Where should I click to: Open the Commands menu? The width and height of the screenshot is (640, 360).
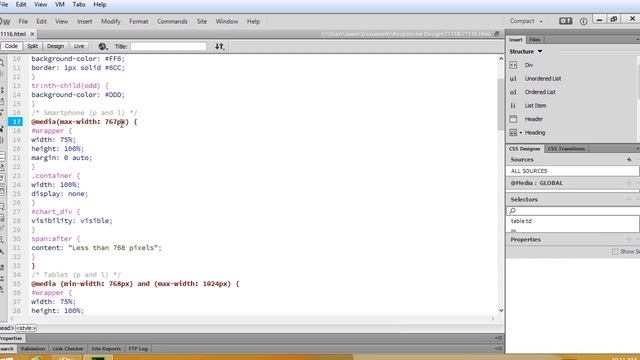(172, 21)
